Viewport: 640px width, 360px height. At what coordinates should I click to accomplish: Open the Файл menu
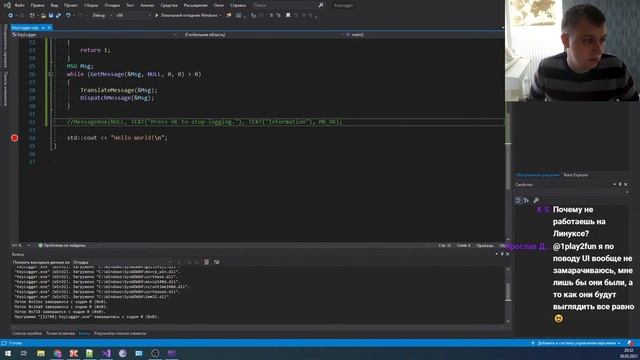pos(19,5)
